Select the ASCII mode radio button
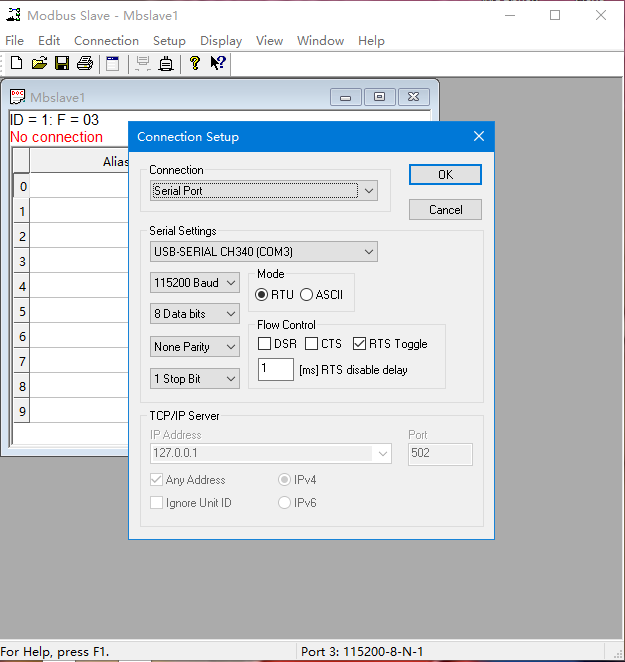Screen dimensions: 625x662 (307, 294)
